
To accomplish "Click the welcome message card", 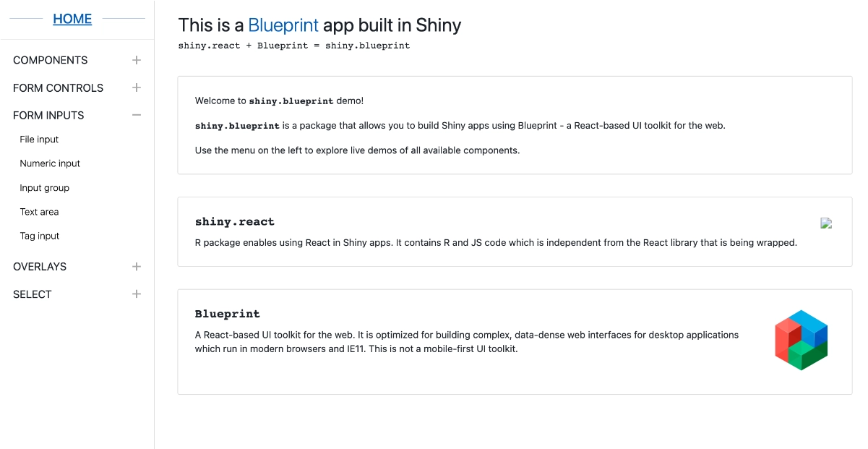I will pyautogui.click(x=515, y=124).
